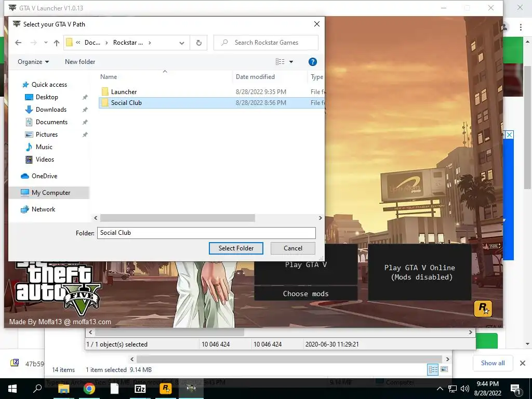This screenshot has width=532, height=399.
Task: Open taskbar Search icon
Action: click(37, 389)
